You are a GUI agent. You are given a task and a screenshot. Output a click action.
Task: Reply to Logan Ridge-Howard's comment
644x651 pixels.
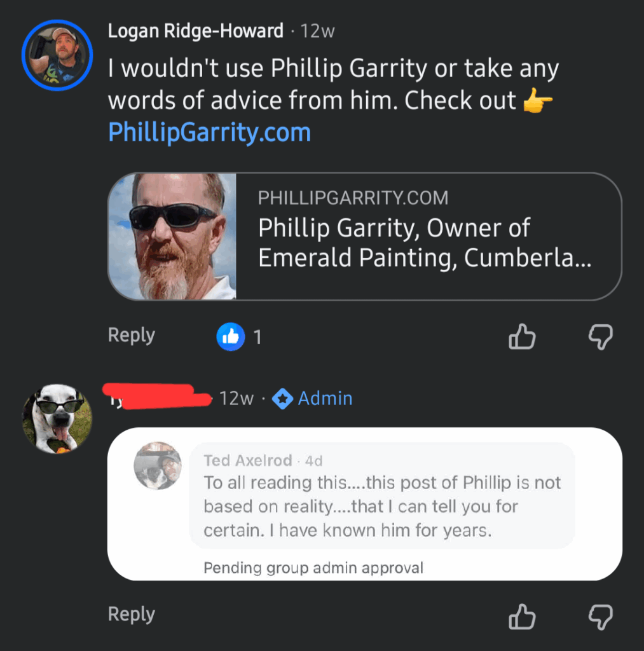(x=132, y=335)
